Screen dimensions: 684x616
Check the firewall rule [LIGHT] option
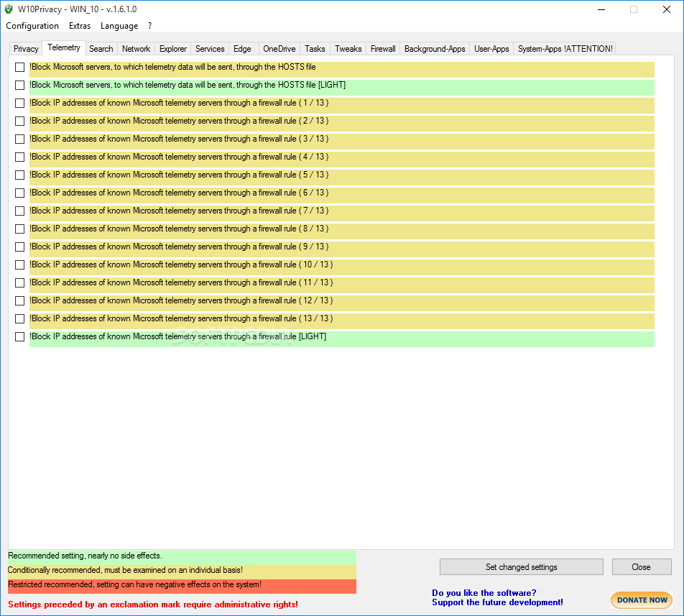tap(19, 337)
